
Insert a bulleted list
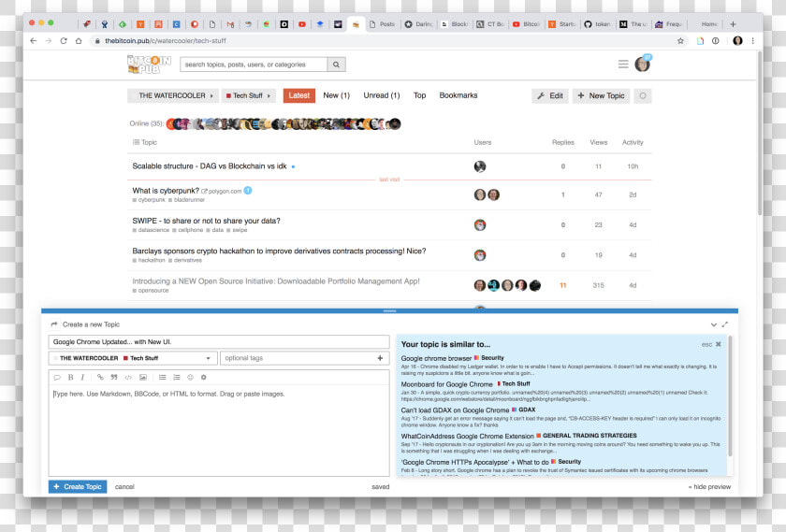coord(163,377)
